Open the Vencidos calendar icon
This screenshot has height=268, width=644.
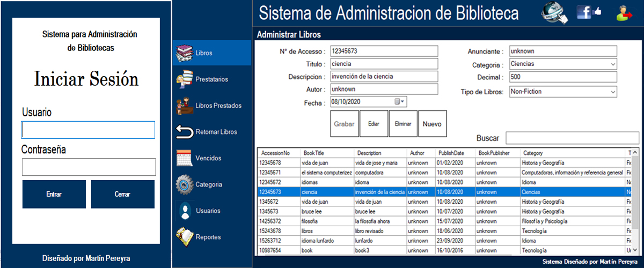click(184, 158)
